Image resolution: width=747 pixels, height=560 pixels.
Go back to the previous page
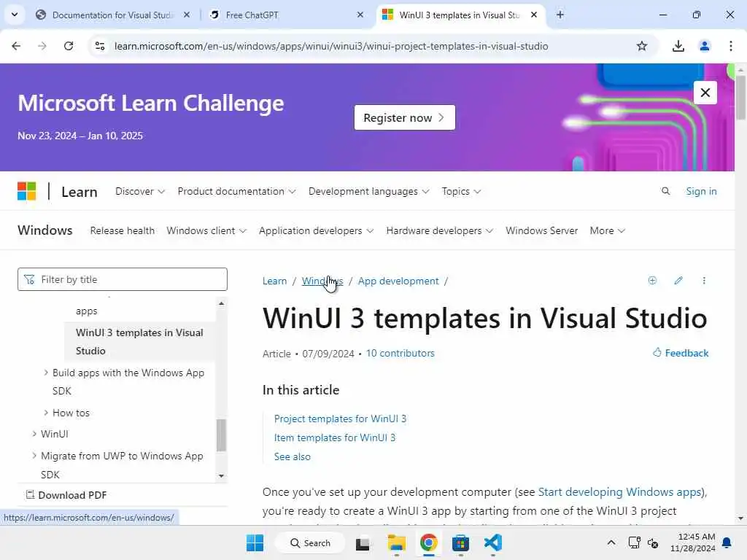click(x=16, y=46)
